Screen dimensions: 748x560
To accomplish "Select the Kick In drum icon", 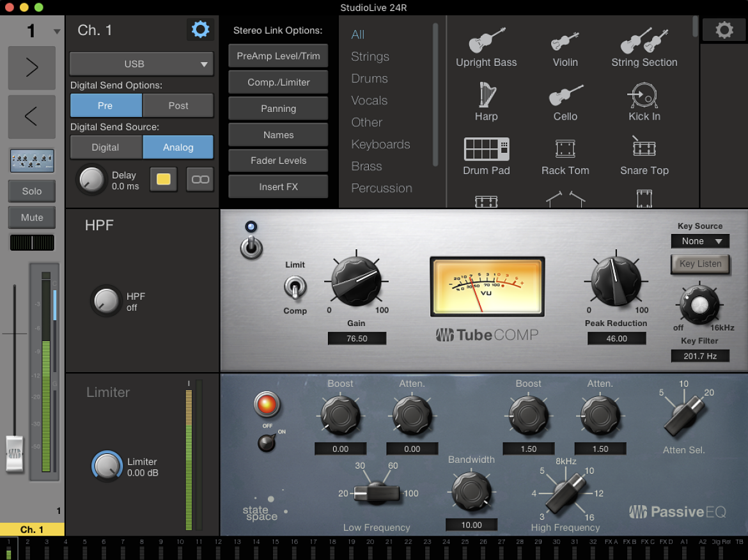I will (x=644, y=102).
